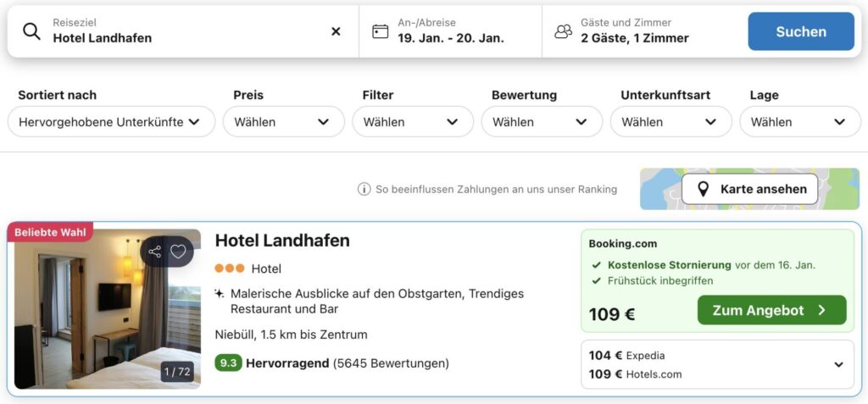868x404 pixels.
Task: Click the ranking info icon
Action: tap(364, 189)
